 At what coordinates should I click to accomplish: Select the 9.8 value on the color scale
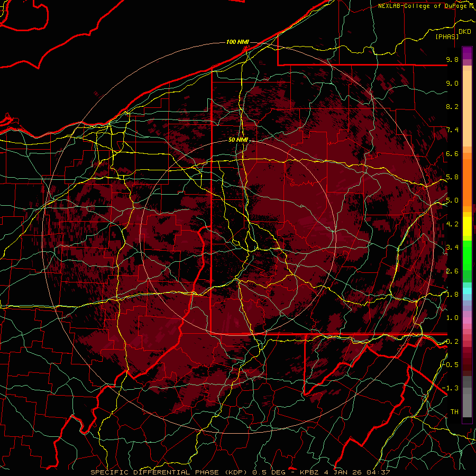tap(452, 59)
